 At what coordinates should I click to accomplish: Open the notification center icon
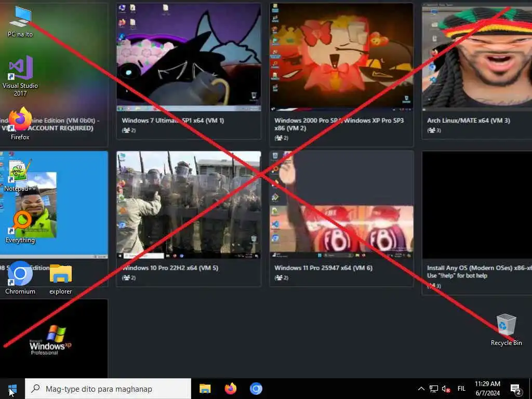tap(516, 389)
